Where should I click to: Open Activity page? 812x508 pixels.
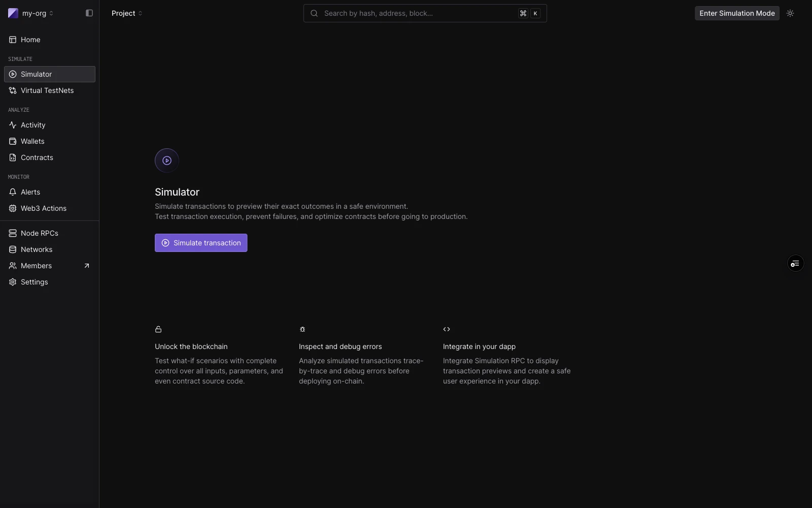tap(50, 125)
